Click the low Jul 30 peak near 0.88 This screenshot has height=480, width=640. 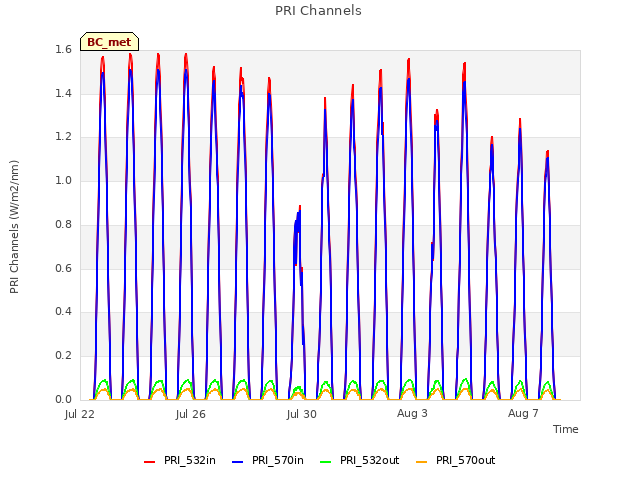click(300, 207)
